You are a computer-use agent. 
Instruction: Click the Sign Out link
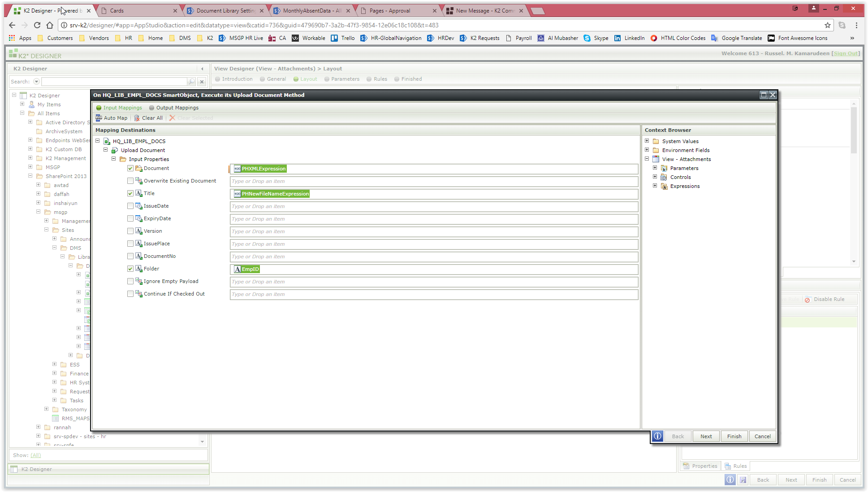point(846,53)
